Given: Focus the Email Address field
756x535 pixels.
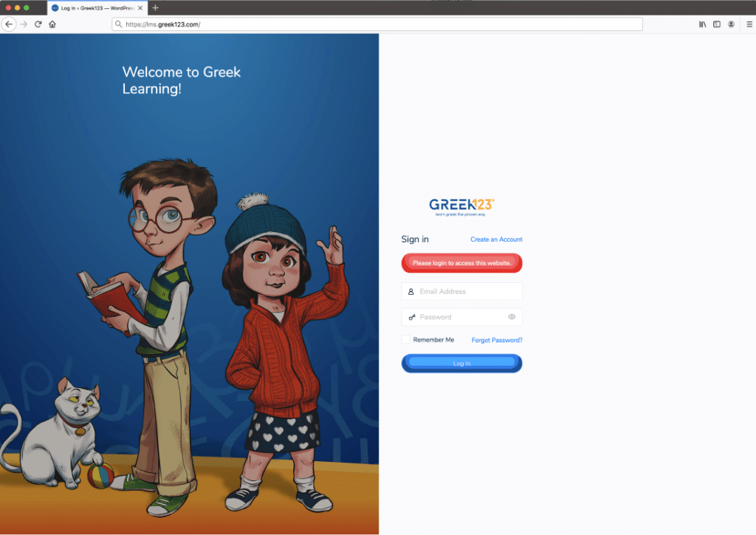Looking at the screenshot, I should pos(462,291).
